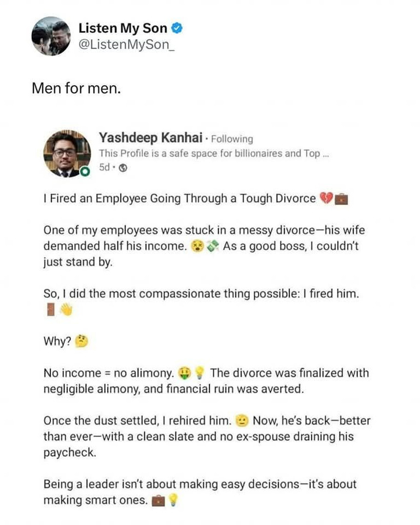Click the green online status dot on Yashdeep's avatar
Viewport: 420px width, 525px height.
pos(84,172)
